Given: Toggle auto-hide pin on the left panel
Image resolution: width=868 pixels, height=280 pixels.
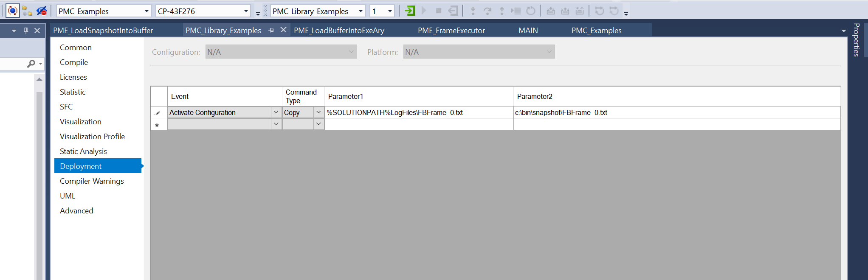Looking at the screenshot, I should [26, 31].
